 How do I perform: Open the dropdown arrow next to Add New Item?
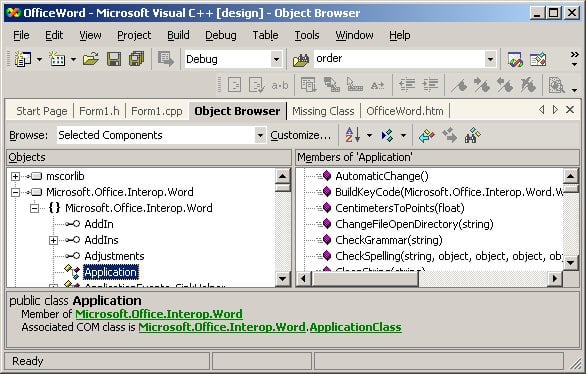click(x=73, y=59)
